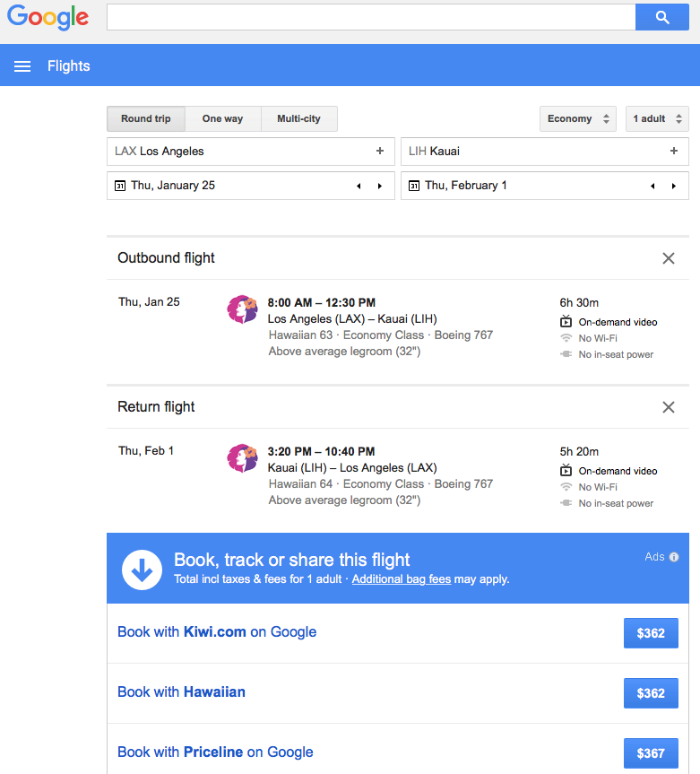Go to next day for departure date
700x774 pixels.
pyautogui.click(x=379, y=187)
